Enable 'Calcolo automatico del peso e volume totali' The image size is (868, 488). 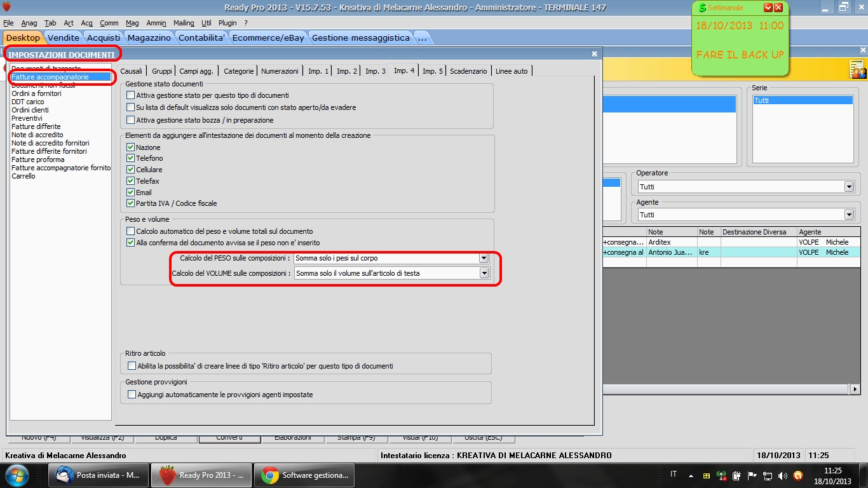[x=131, y=231]
